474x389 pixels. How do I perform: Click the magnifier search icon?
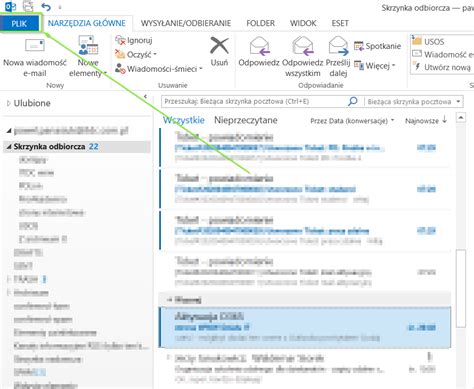(x=353, y=101)
